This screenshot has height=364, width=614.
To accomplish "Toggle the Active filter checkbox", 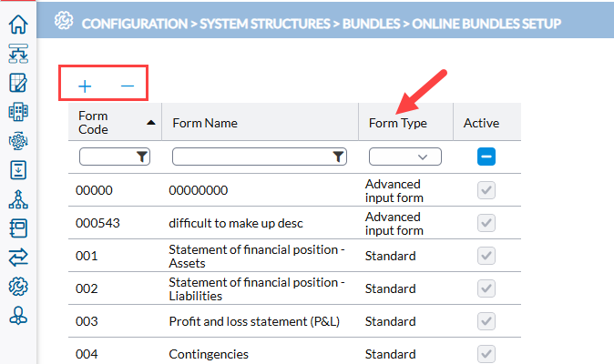I will [486, 157].
